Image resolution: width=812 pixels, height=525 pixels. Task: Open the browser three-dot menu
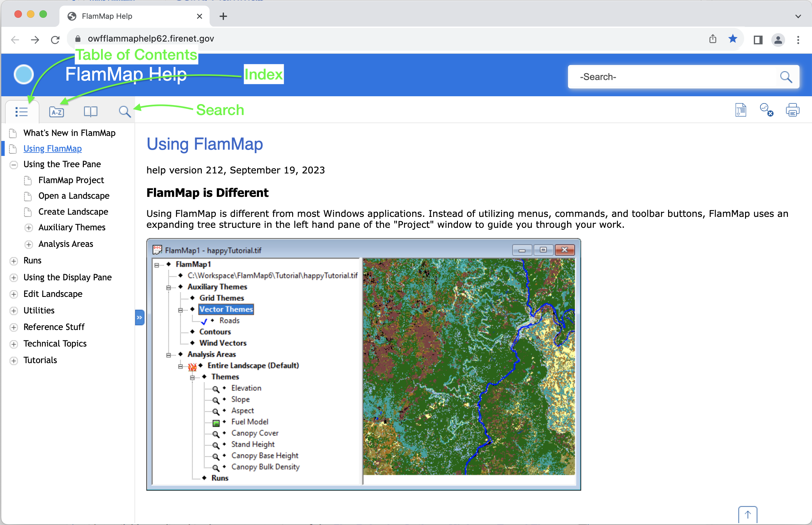coord(798,40)
